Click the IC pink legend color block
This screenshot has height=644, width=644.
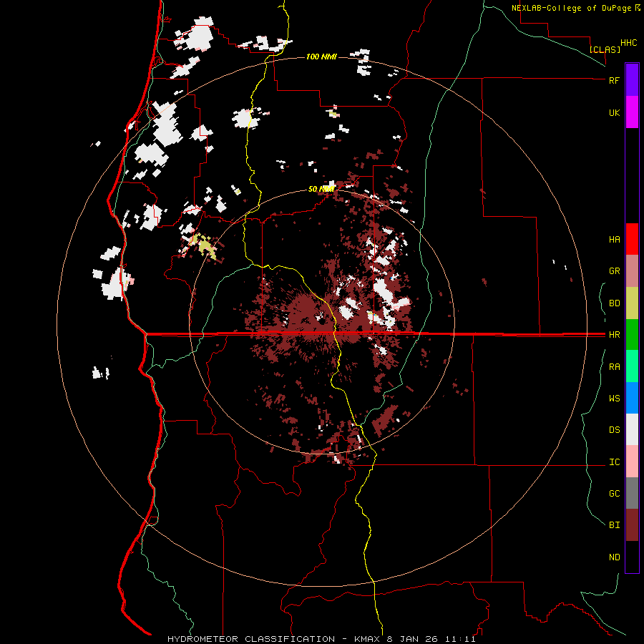(632, 462)
